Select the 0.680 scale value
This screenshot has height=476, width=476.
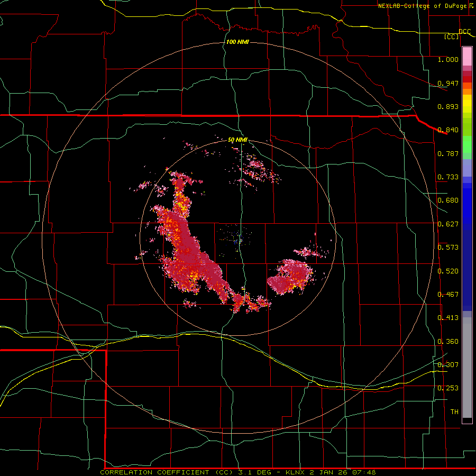click(448, 200)
